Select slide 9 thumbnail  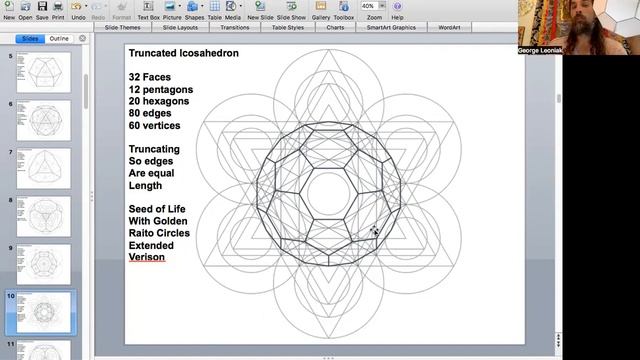tap(44, 264)
